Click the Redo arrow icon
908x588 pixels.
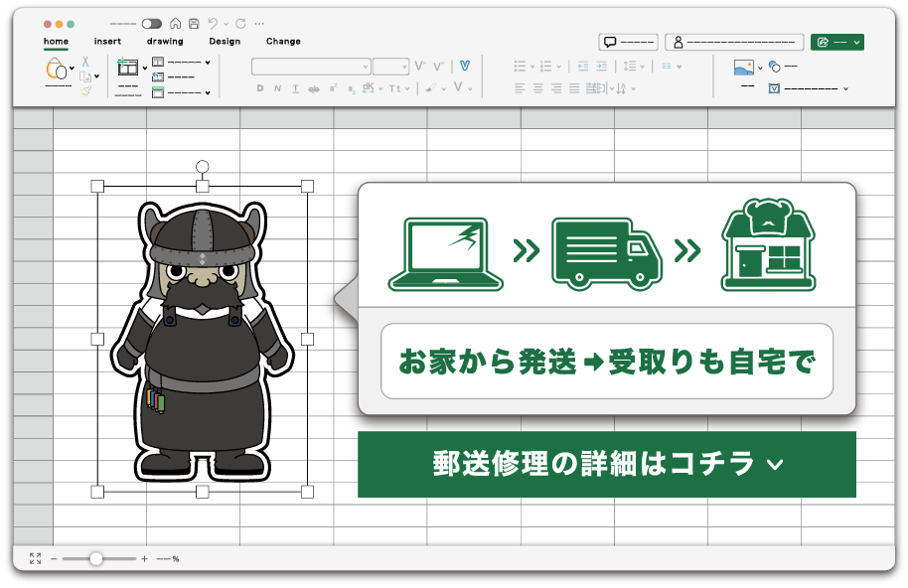(x=240, y=23)
